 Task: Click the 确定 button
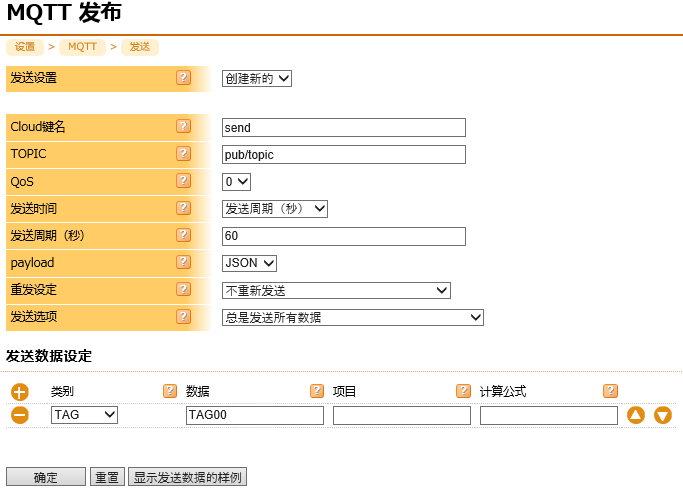click(46, 478)
